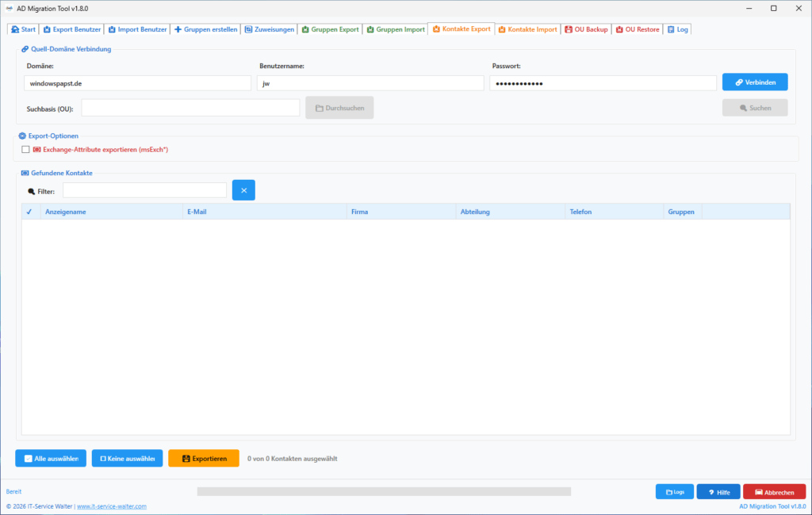
Task: Switch to Gruppen Export tab
Action: [331, 29]
